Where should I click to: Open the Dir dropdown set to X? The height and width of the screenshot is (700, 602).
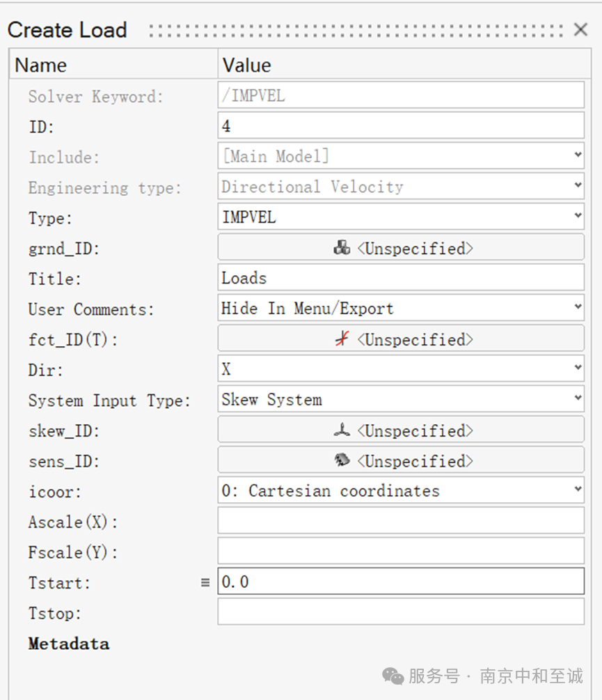pos(401,368)
